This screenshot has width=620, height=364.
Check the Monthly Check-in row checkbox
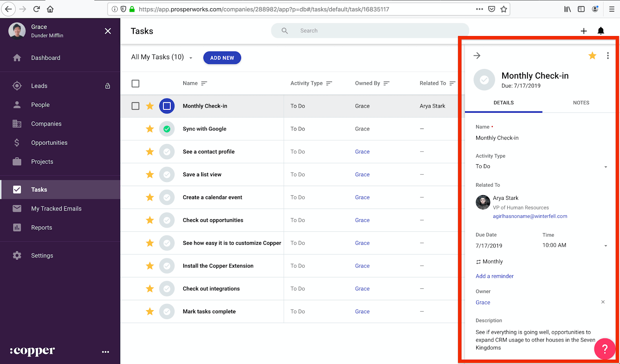tap(135, 106)
